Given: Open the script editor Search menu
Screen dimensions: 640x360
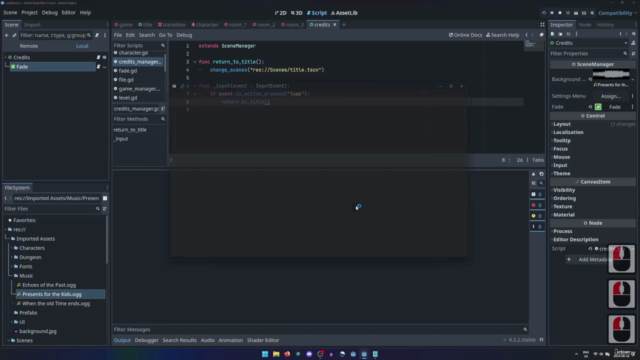Looking at the screenshot, I should [147, 35].
